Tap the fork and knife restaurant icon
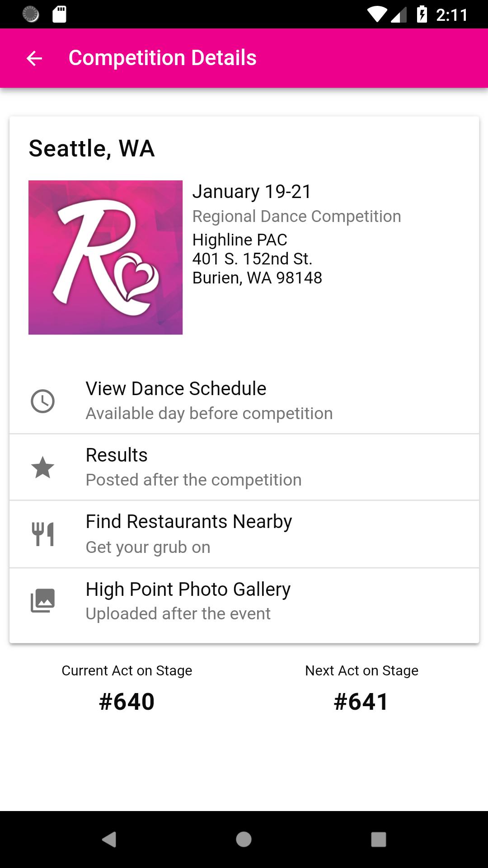488x868 pixels. [x=42, y=534]
